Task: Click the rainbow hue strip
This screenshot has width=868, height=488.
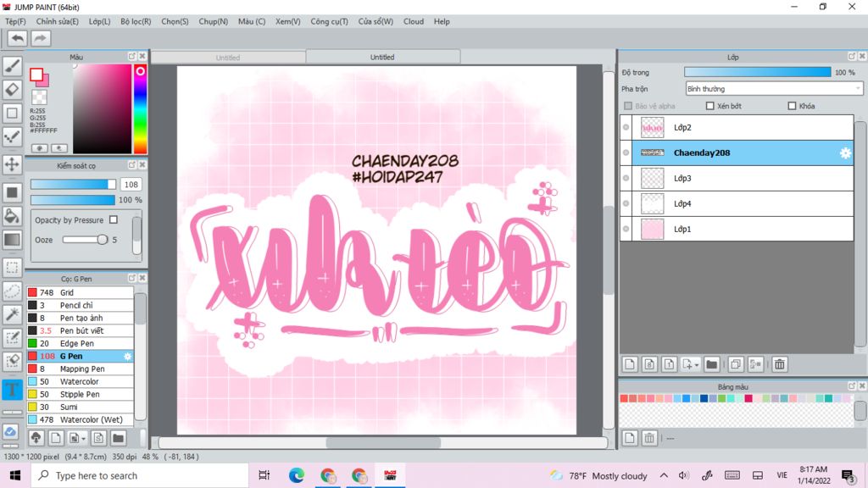Action: pyautogui.click(x=140, y=108)
